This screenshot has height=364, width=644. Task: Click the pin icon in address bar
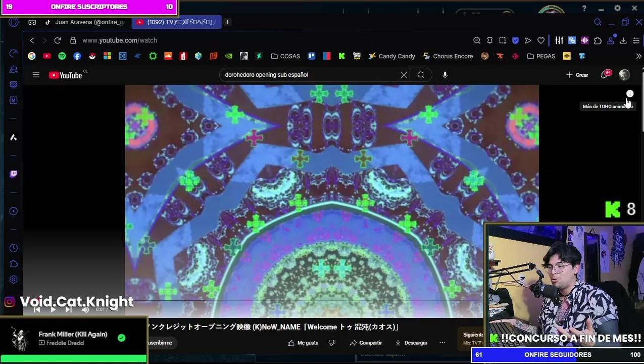pyautogui.click(x=489, y=40)
